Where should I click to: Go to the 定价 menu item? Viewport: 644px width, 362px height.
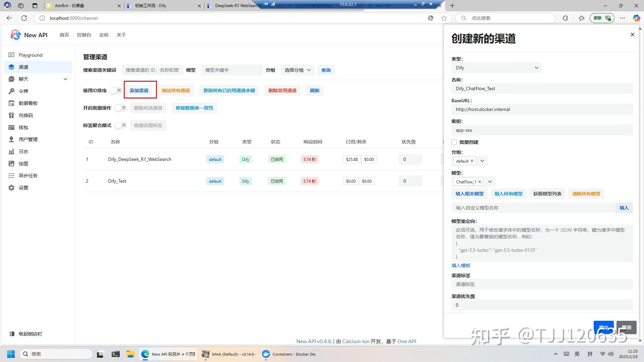click(x=104, y=35)
